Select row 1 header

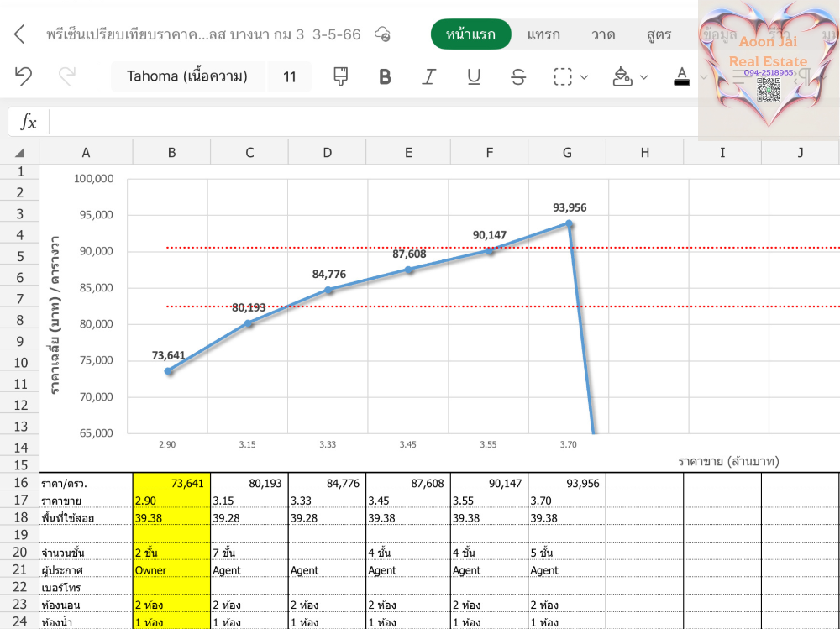click(20, 172)
